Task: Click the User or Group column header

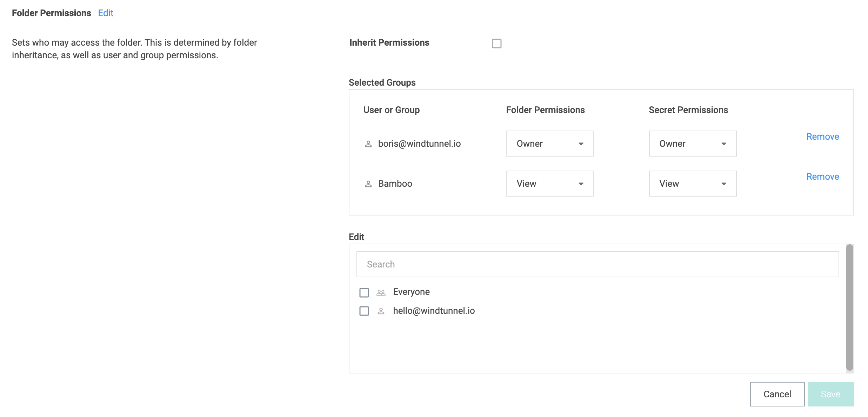Action: coord(392,110)
